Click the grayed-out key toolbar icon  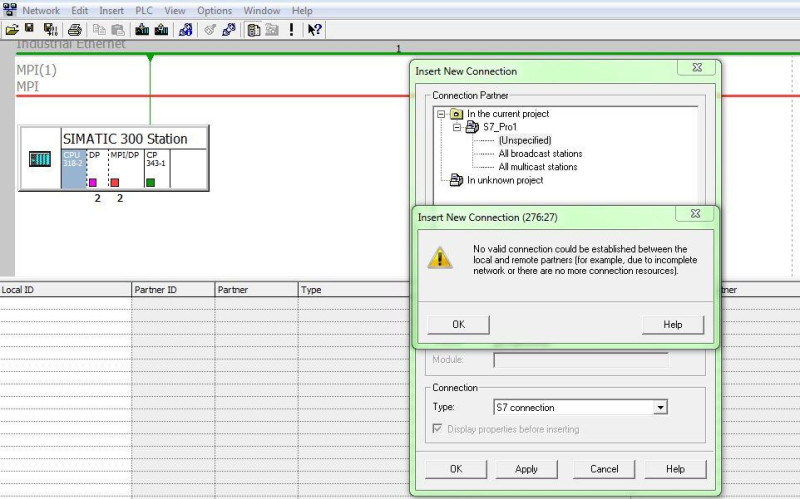point(210,30)
